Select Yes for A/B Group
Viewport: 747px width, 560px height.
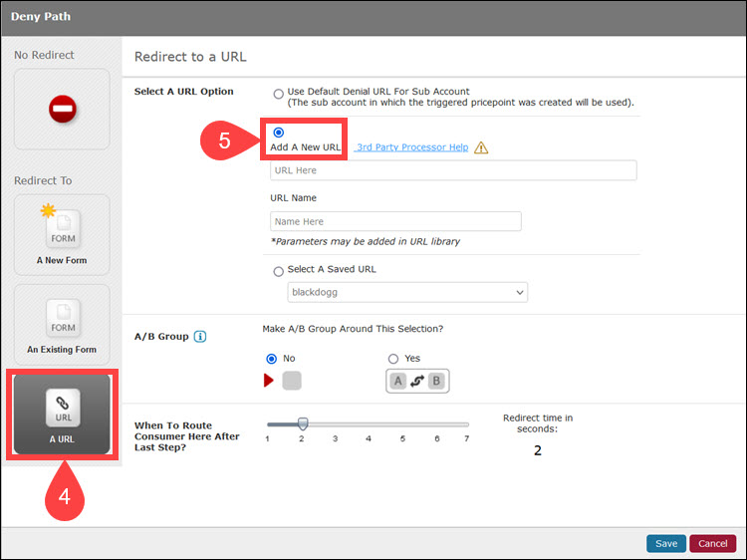[x=393, y=359]
